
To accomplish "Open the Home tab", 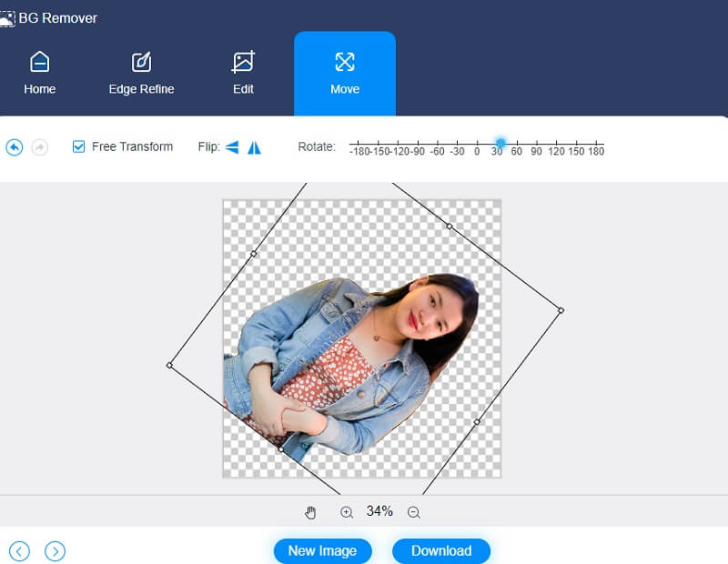I will [40, 74].
